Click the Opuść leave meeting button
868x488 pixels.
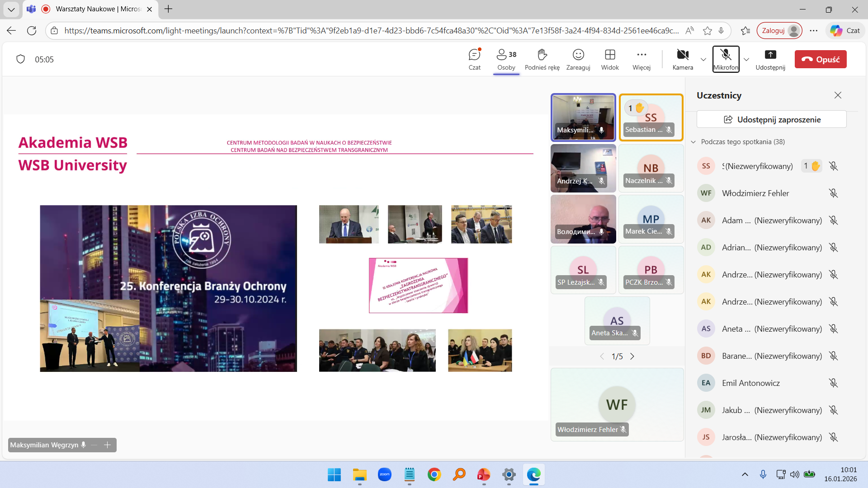pyautogui.click(x=821, y=59)
